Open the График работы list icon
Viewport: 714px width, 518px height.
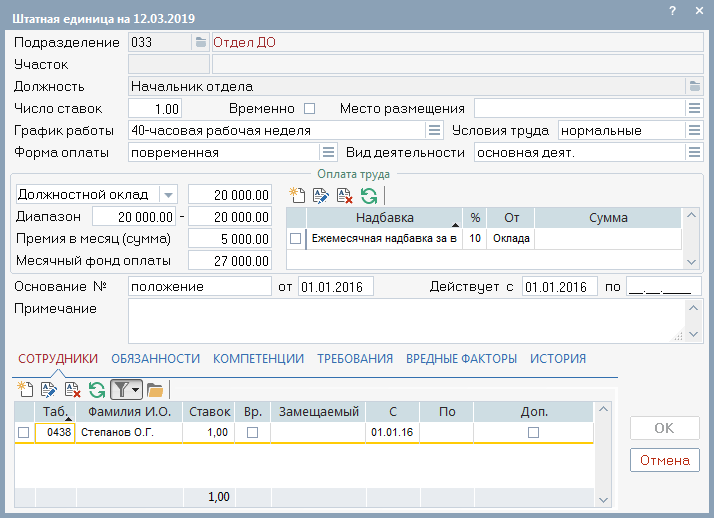tap(434, 131)
